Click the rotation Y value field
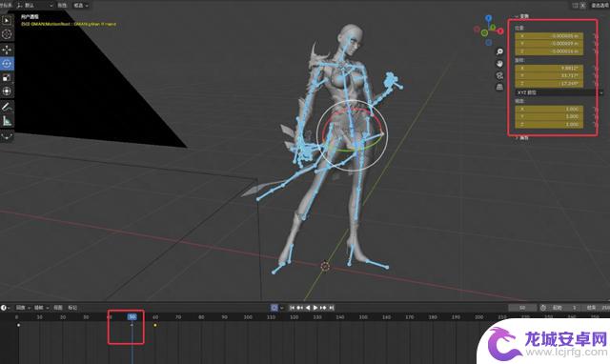The height and width of the screenshot is (364, 610). click(x=549, y=76)
